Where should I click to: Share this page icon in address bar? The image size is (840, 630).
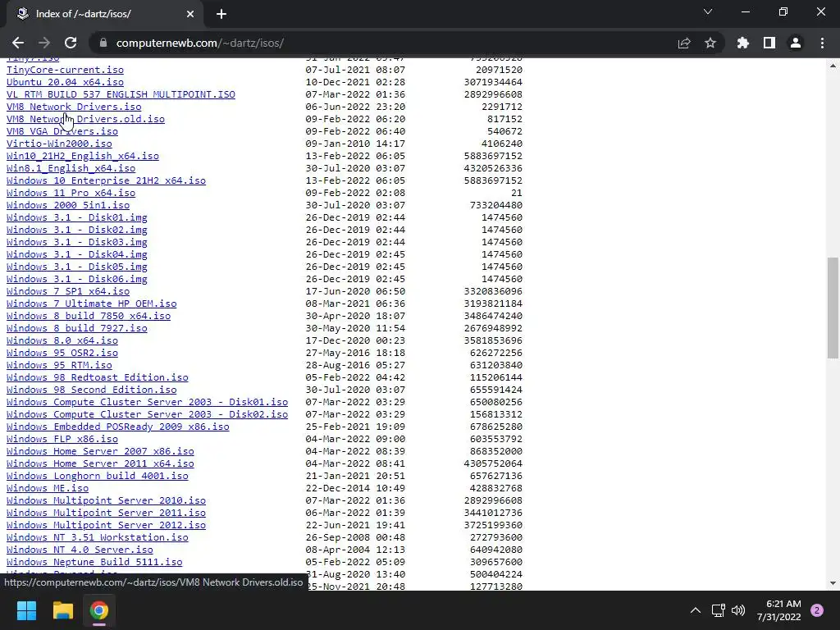684,43
